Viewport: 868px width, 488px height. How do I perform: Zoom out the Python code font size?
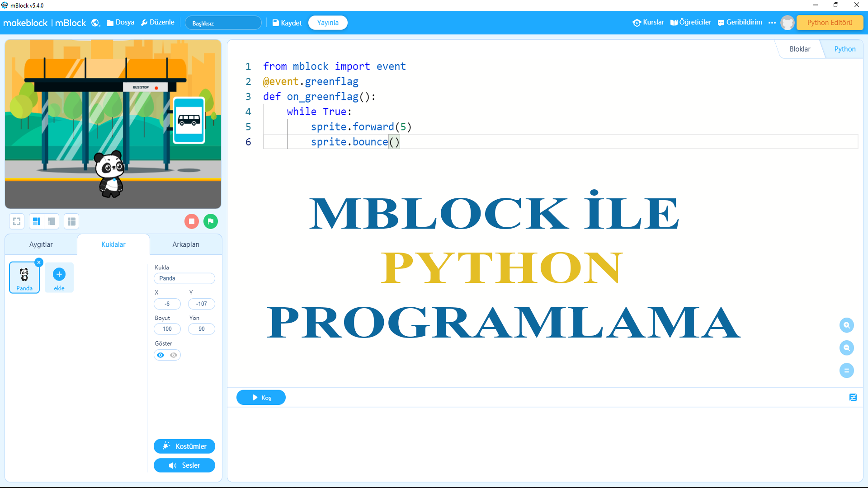[846, 348]
